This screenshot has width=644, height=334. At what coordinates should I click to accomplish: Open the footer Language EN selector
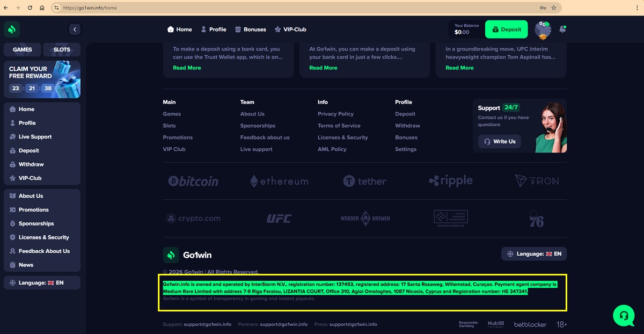tap(533, 254)
